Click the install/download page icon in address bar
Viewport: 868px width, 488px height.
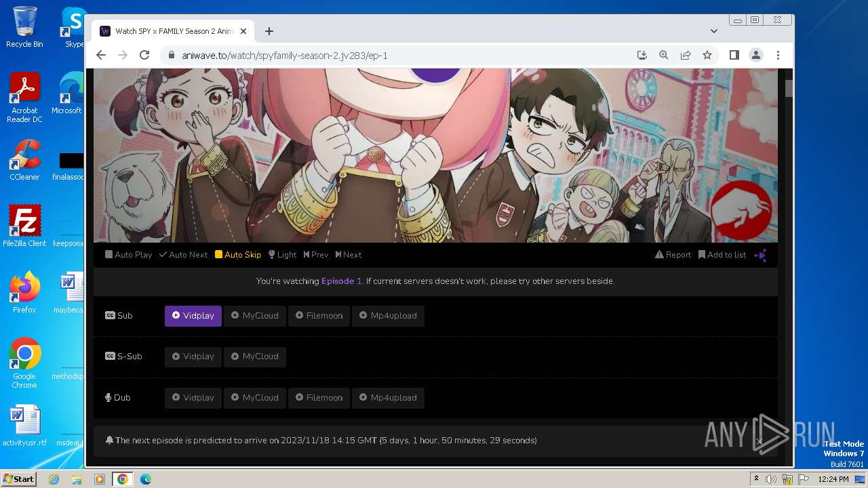click(x=642, y=56)
